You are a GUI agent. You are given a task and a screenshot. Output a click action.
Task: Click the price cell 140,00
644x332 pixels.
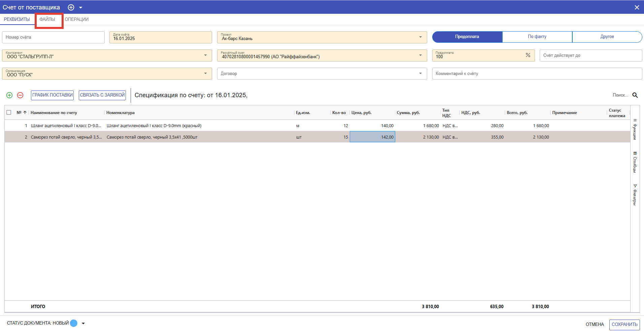[x=372, y=126]
